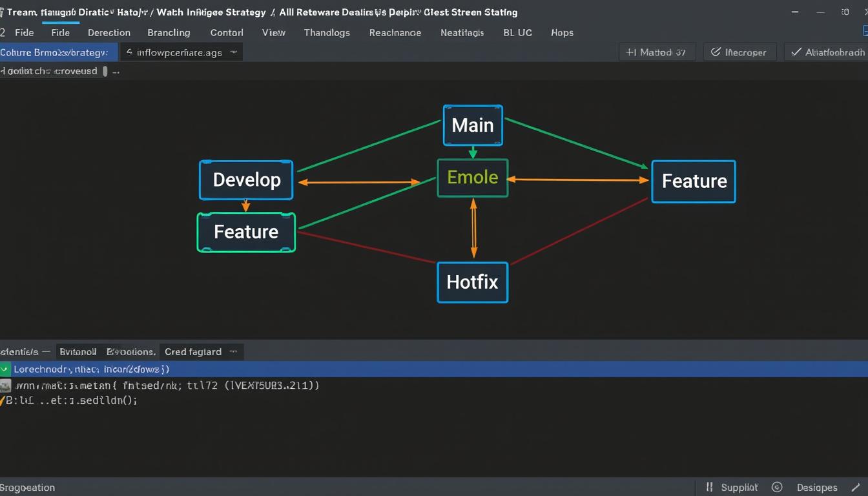Select the Hotfix branch node
This screenshot has width=868, height=496.
click(x=473, y=282)
